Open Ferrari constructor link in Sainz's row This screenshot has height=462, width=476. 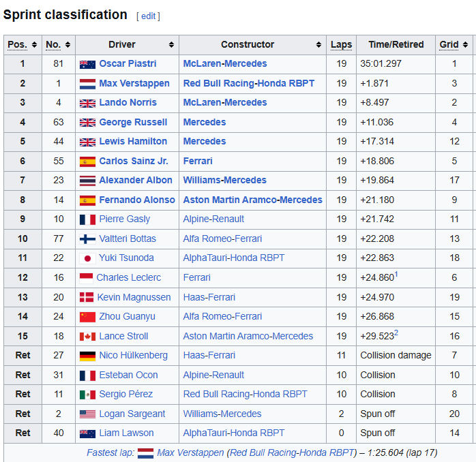[x=198, y=161]
